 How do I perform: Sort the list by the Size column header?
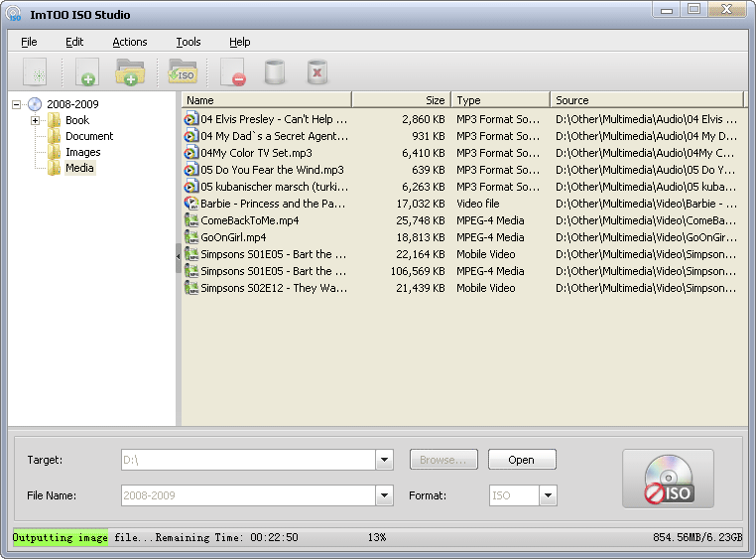(x=402, y=100)
